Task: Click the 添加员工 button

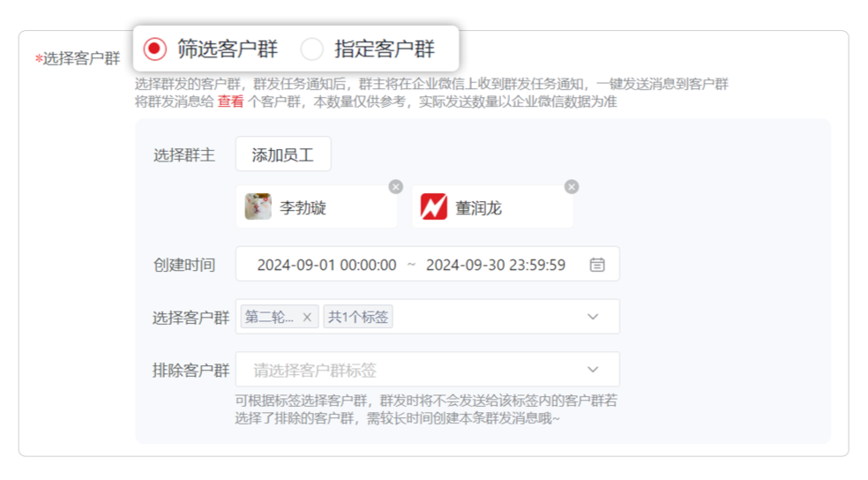Action: click(282, 155)
